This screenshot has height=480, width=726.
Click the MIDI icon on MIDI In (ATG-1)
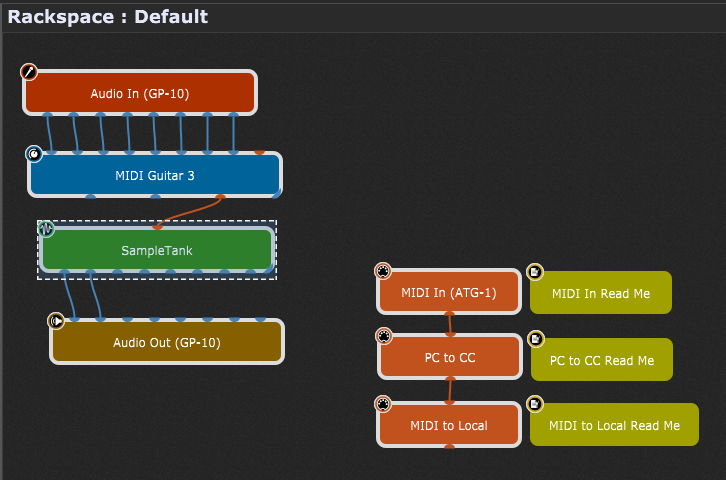pos(383,271)
